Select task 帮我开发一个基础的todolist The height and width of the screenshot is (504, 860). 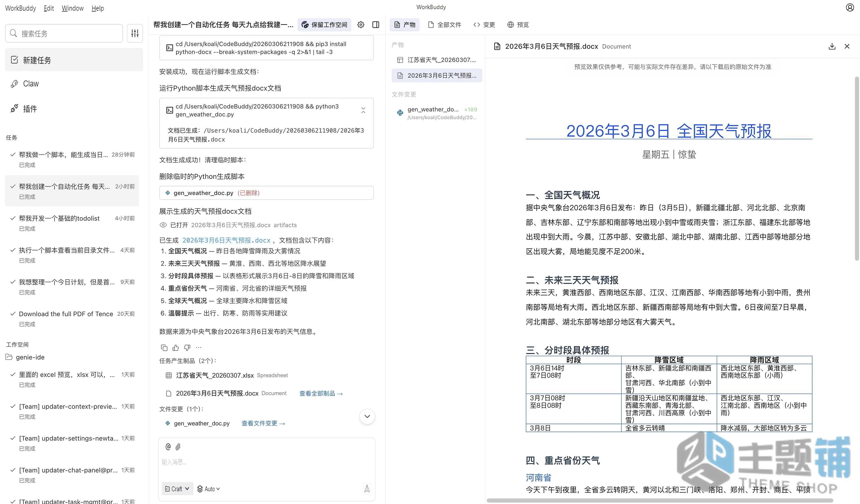point(72,223)
